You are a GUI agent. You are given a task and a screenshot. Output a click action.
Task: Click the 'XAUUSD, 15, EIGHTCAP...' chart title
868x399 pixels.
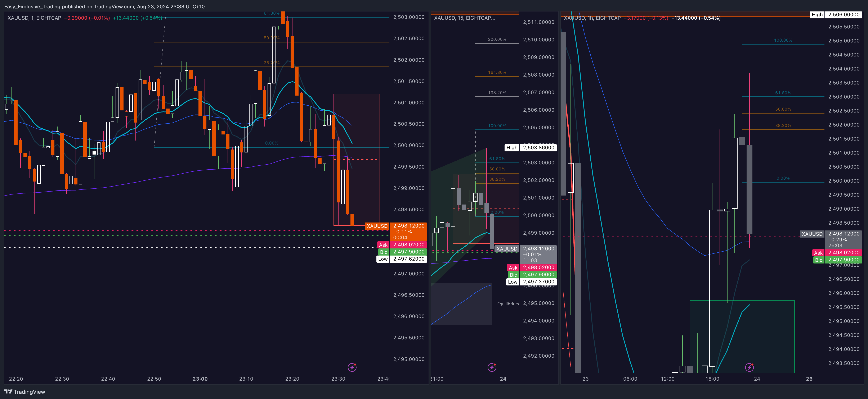tap(465, 18)
